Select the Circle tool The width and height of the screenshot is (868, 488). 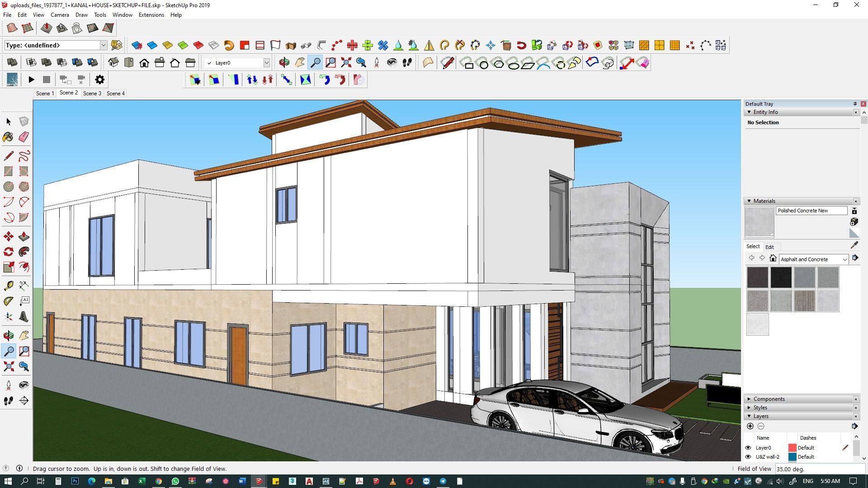(9, 187)
